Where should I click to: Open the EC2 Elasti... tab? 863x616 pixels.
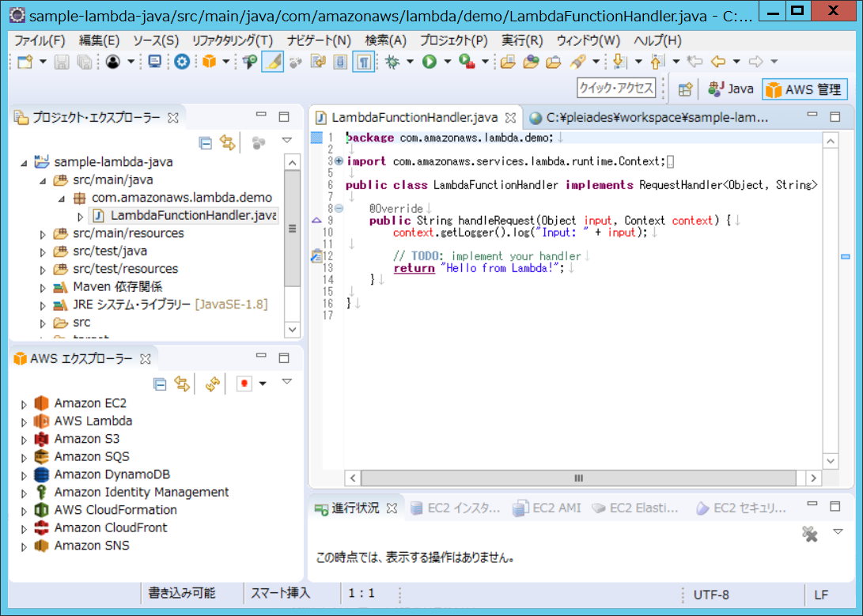[x=635, y=508]
